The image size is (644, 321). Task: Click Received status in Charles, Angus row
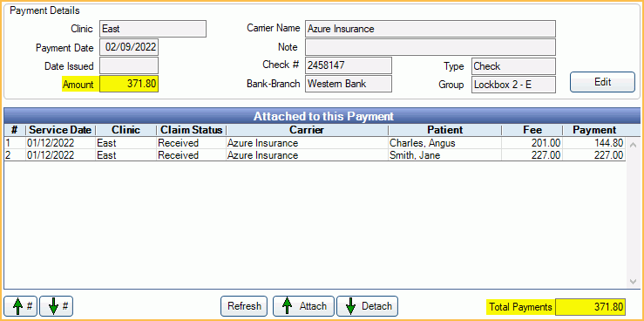click(179, 143)
